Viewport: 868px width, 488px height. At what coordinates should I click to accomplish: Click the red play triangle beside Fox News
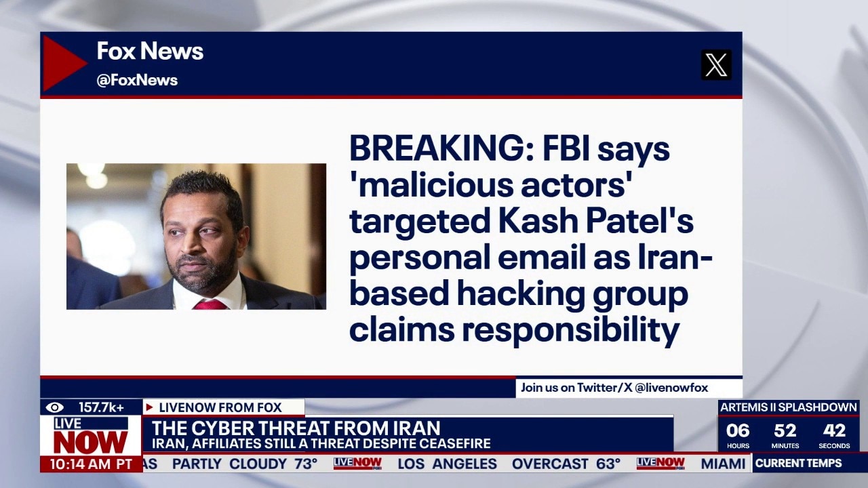(61, 64)
